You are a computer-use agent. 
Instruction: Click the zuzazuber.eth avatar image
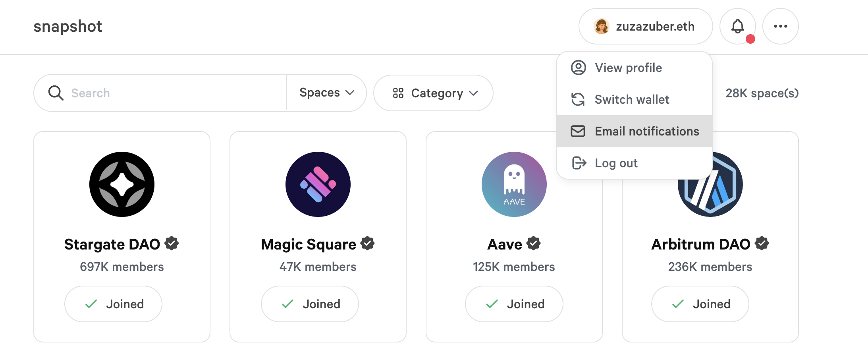pyautogui.click(x=602, y=26)
